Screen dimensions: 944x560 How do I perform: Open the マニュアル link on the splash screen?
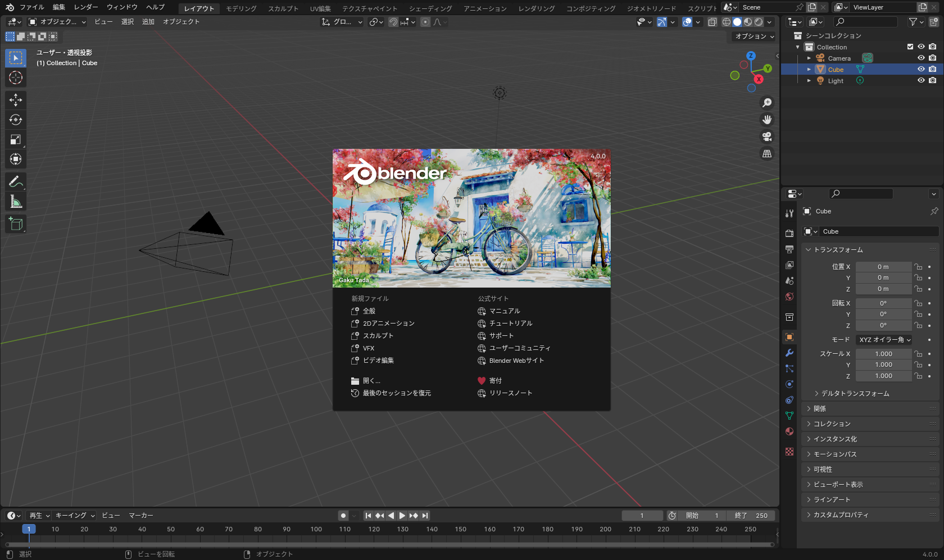[504, 311]
